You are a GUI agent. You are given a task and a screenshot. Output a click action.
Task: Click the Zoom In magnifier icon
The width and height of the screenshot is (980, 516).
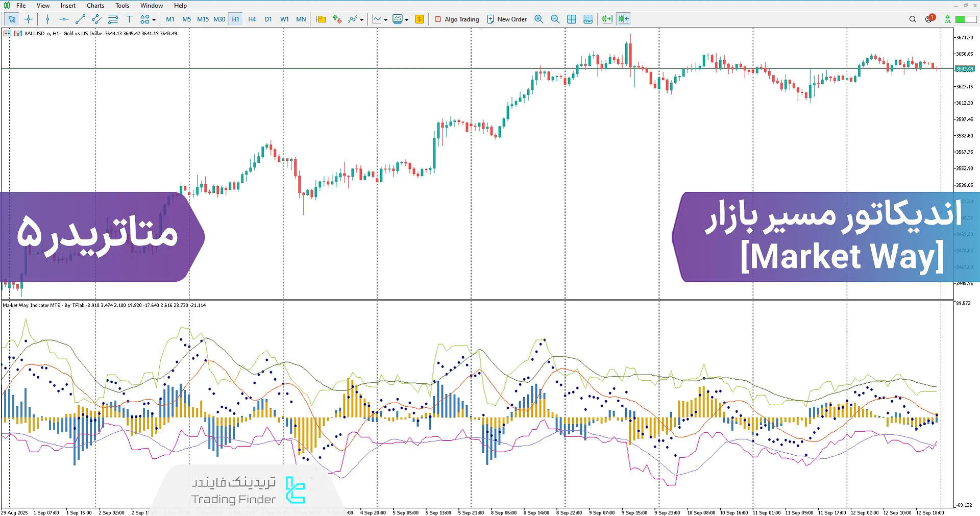[538, 19]
